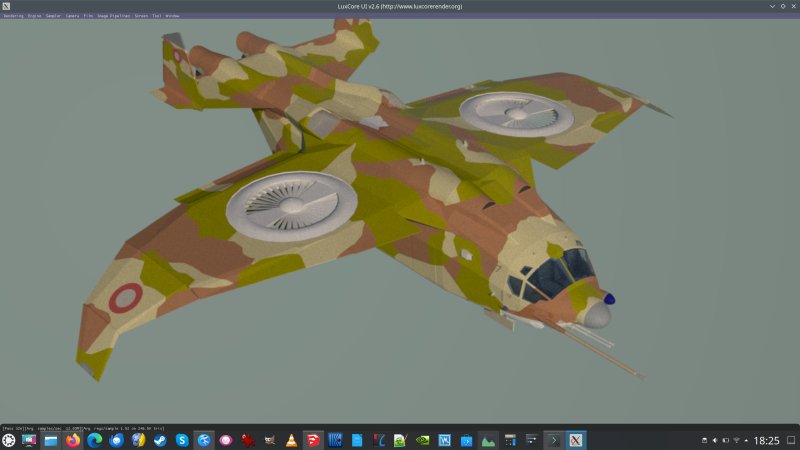Open the Image Pipelines menu
Viewport: 800px width, 450px height.
tap(113, 16)
